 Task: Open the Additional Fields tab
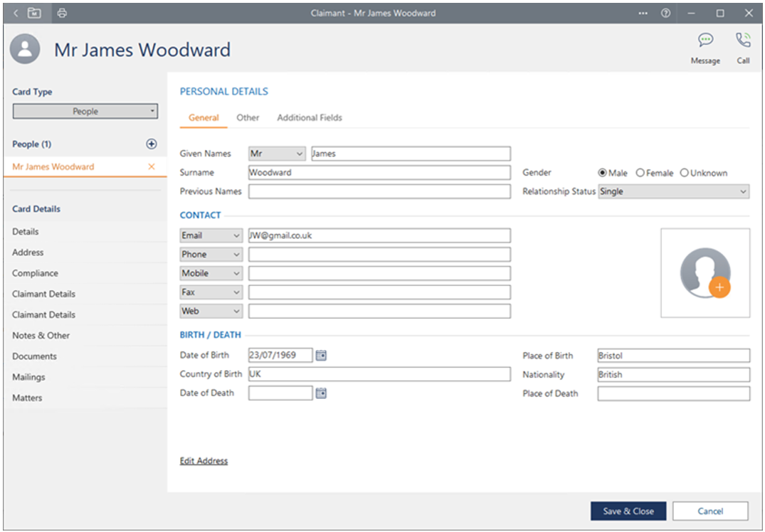pyautogui.click(x=310, y=118)
